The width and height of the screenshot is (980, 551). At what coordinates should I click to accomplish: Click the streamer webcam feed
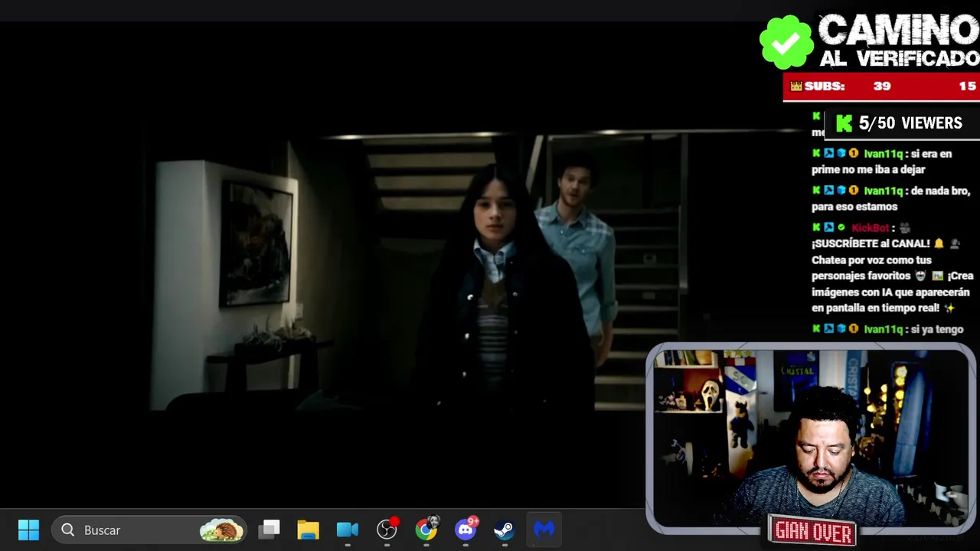[x=810, y=438]
